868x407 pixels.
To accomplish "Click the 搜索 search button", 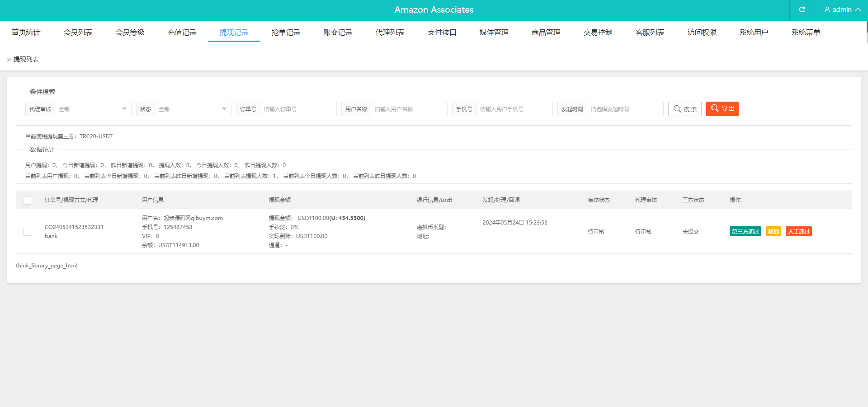I will [684, 109].
